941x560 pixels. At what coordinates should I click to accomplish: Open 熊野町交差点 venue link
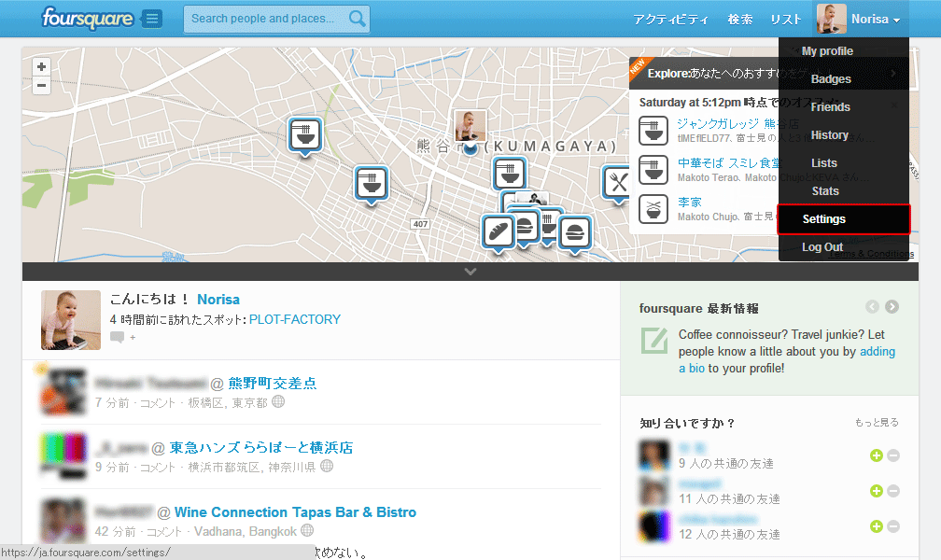272,383
